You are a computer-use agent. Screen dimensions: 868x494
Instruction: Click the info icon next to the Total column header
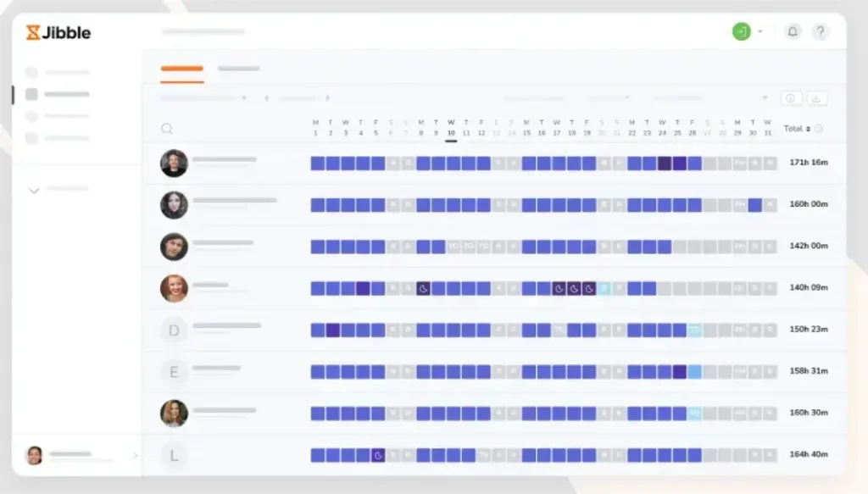(819, 129)
